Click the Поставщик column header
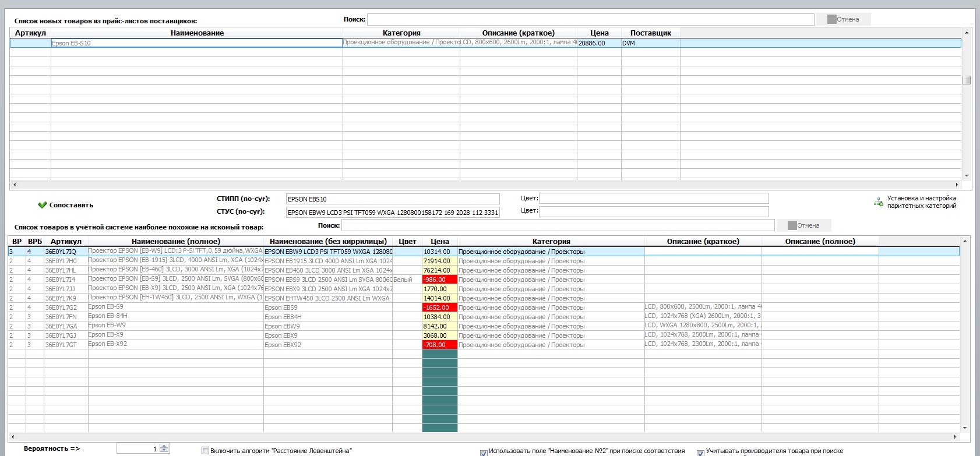 point(651,33)
